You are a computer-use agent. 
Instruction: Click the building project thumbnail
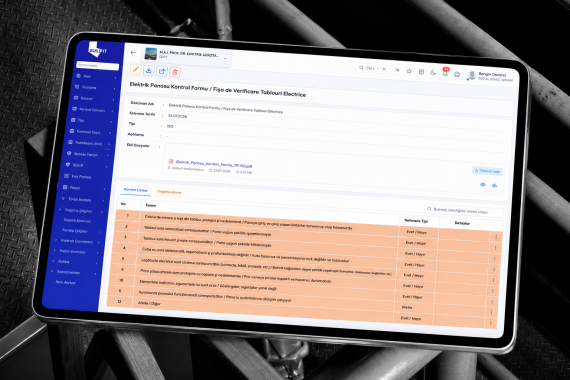click(x=151, y=54)
